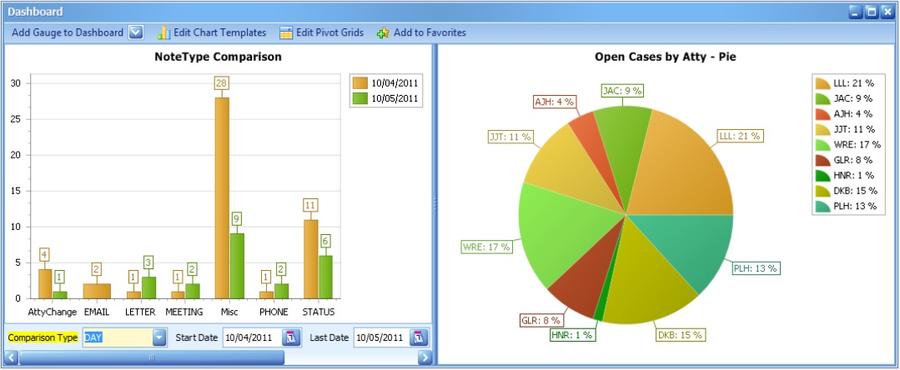Click the PLH: 13 % pie slice label
This screenshot has height=370, width=900.
(x=755, y=268)
